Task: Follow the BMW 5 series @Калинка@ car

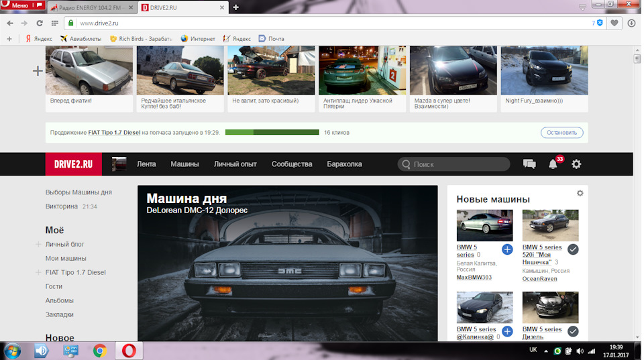Action: point(507,331)
